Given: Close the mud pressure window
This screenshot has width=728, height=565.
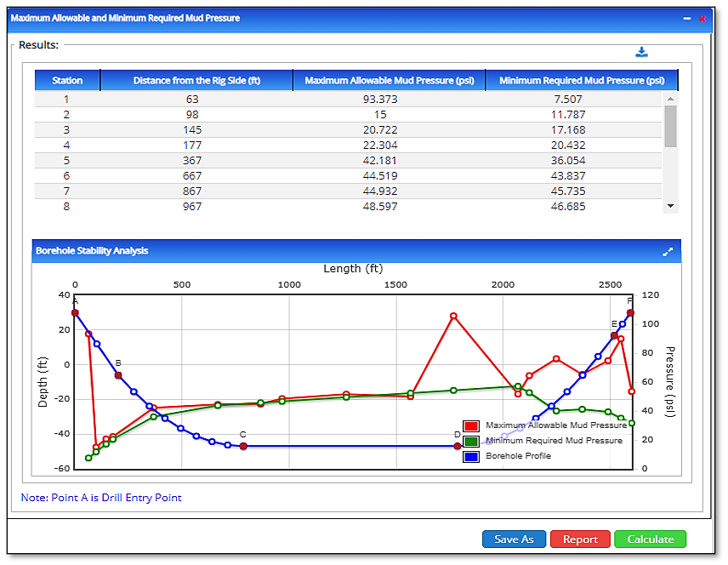Looking at the screenshot, I should pos(702,18).
